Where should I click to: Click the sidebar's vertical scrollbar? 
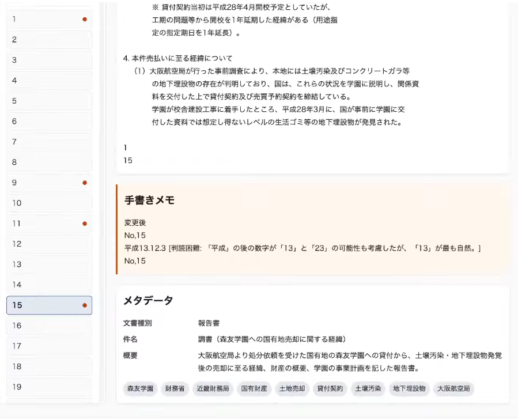tap(102, 202)
